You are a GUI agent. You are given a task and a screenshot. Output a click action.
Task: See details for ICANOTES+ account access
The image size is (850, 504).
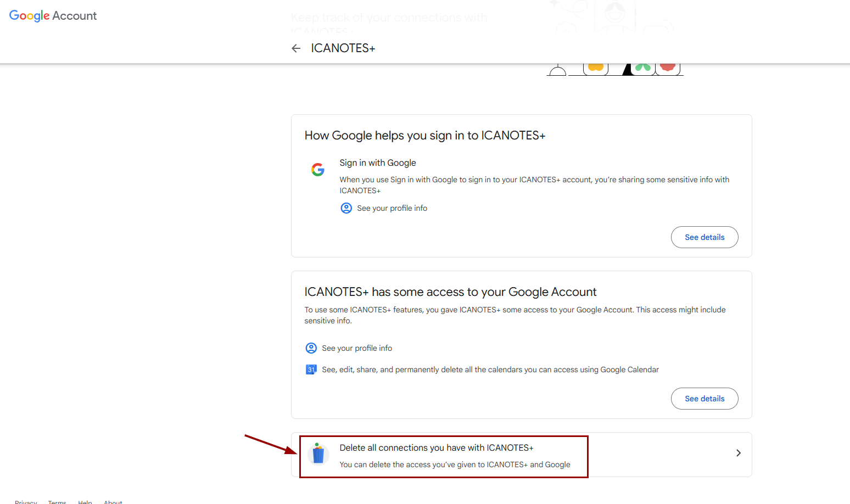pos(704,399)
